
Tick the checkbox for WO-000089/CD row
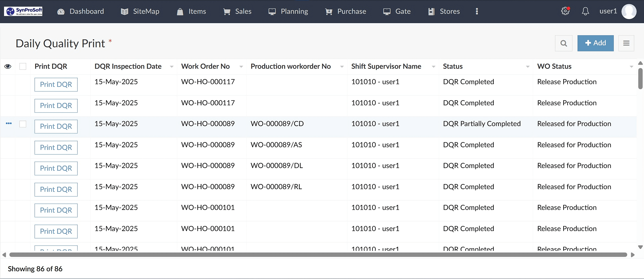tap(23, 124)
